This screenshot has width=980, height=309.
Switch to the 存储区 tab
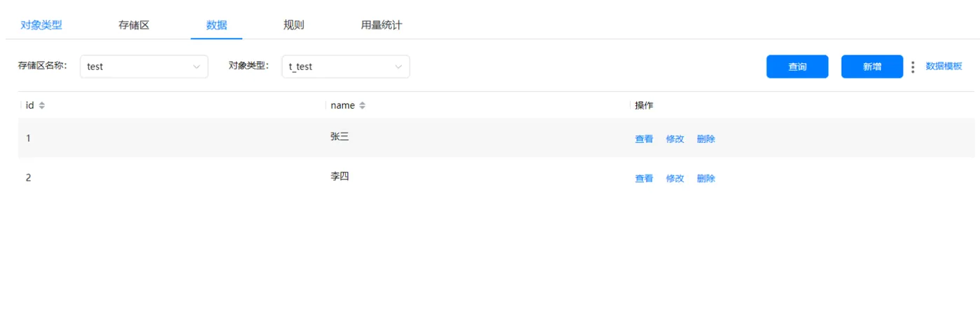click(134, 25)
